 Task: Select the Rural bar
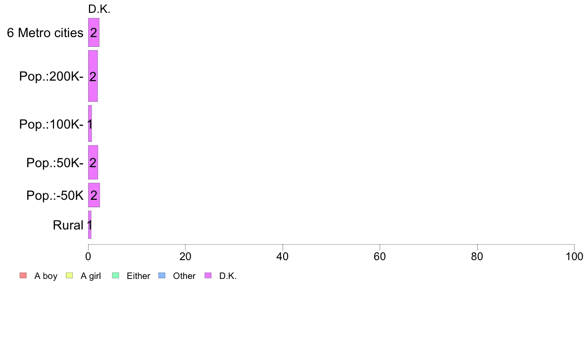pyautogui.click(x=90, y=225)
